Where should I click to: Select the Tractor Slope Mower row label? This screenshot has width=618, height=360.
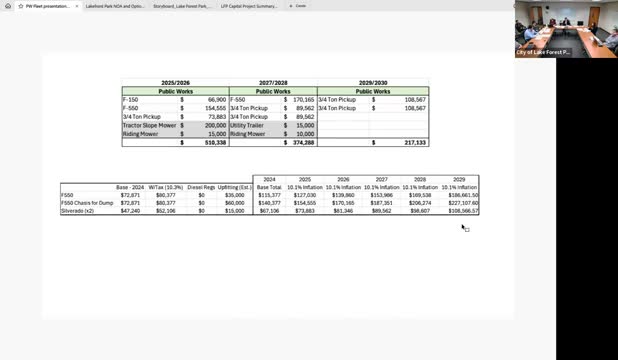point(149,125)
